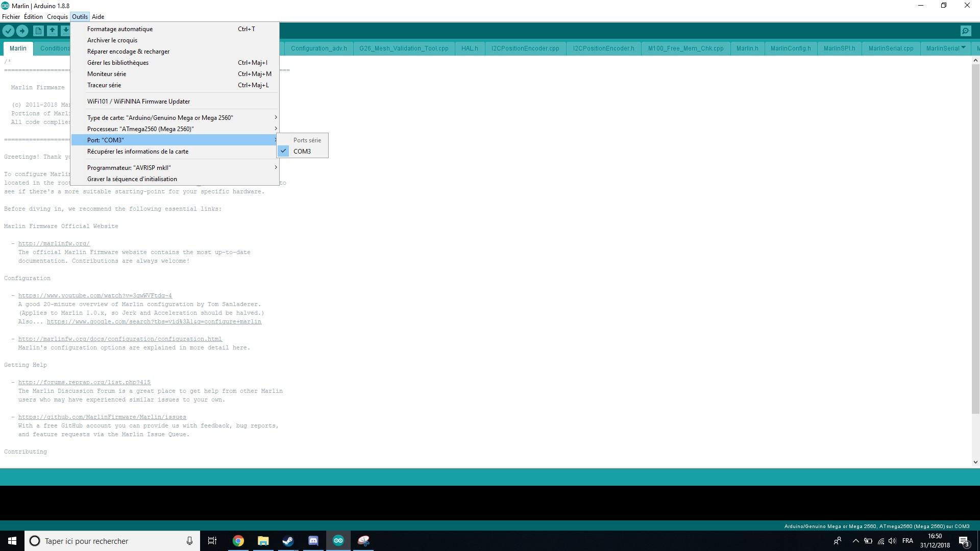The image size is (980, 551).
Task: Open the Serial Monitor magnifier icon
Action: [x=965, y=31]
